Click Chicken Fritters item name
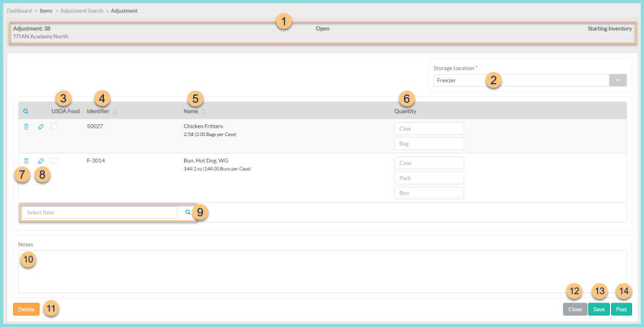The image size is (644, 327). (x=203, y=127)
